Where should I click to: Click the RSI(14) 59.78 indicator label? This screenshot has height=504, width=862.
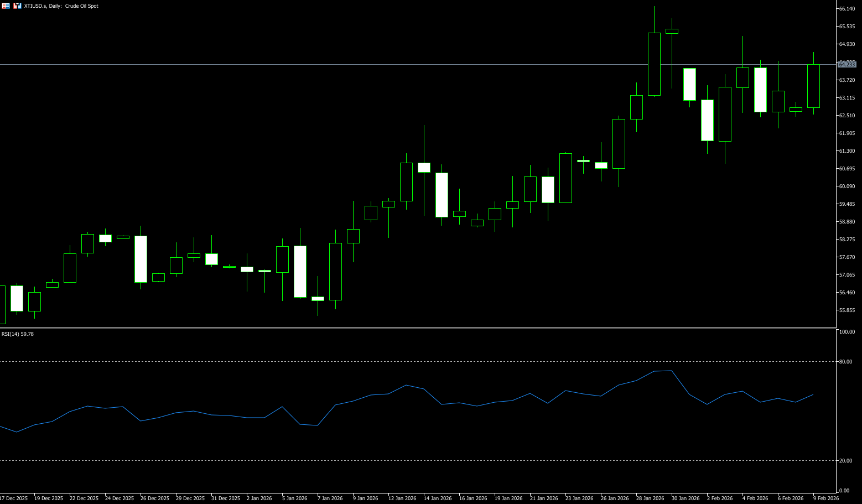click(x=18, y=334)
